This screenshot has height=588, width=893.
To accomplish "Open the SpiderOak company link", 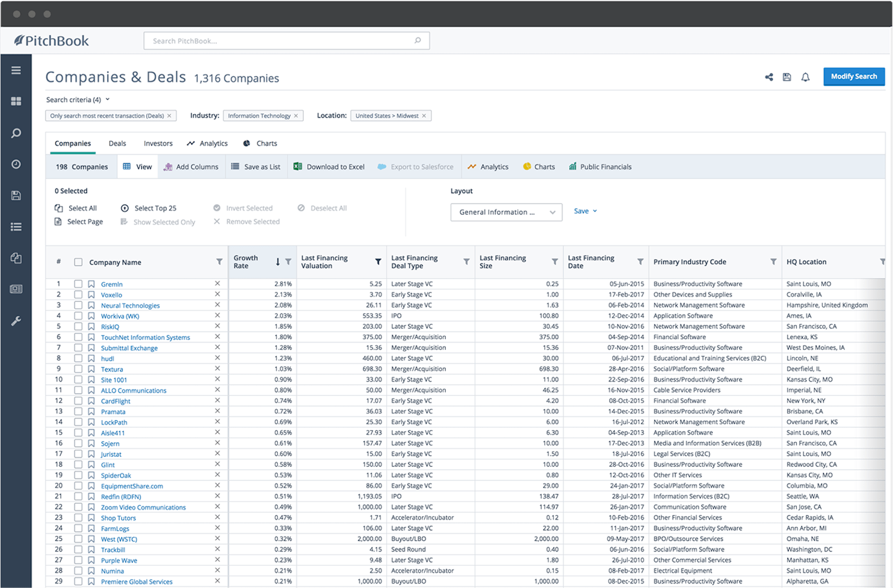I will tap(116, 476).
